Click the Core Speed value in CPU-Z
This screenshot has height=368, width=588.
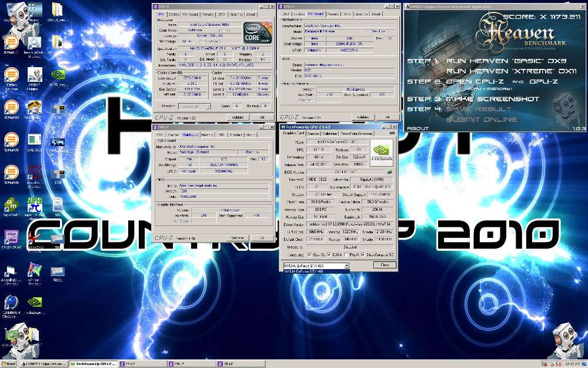click(192, 78)
